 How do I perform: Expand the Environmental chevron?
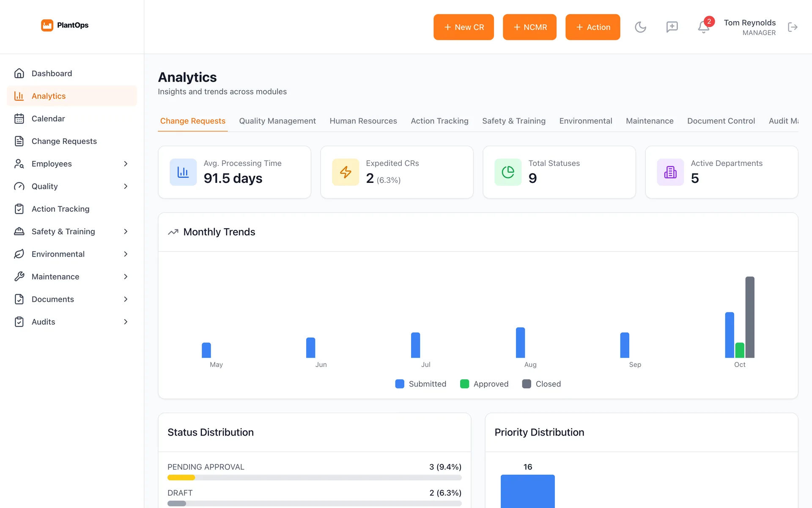coord(126,254)
